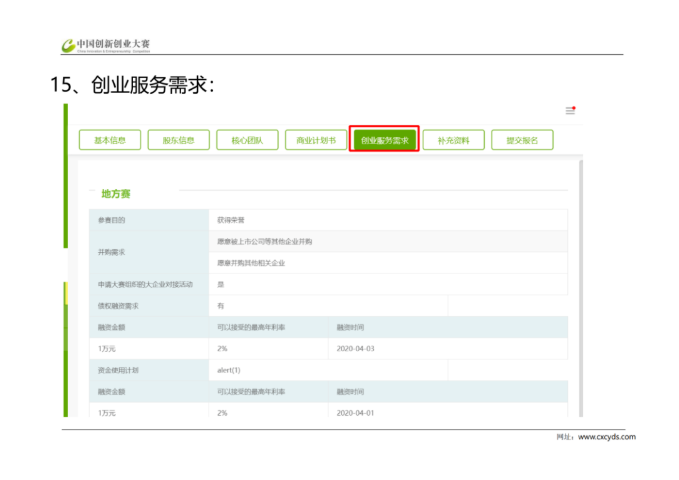Screen dimensions: 679x480
Task: Click the date 2020-04-01
Action: [x=356, y=413]
